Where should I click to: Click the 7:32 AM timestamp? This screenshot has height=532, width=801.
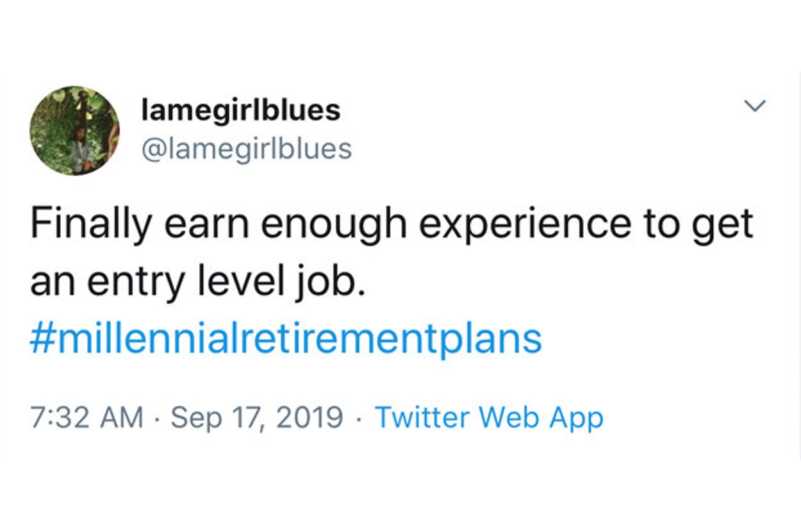87,418
